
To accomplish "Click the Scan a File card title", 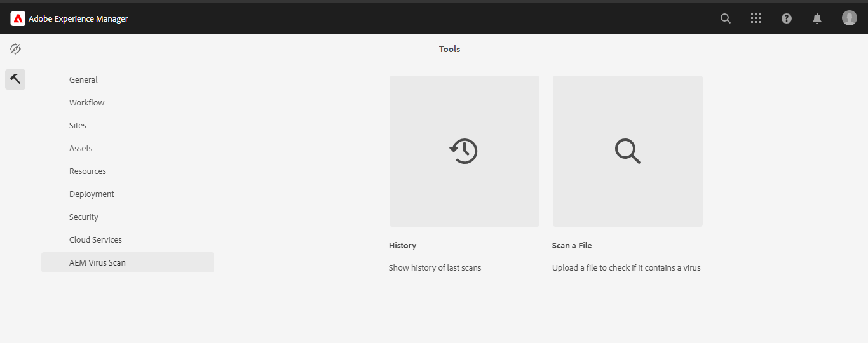I will tap(572, 245).
